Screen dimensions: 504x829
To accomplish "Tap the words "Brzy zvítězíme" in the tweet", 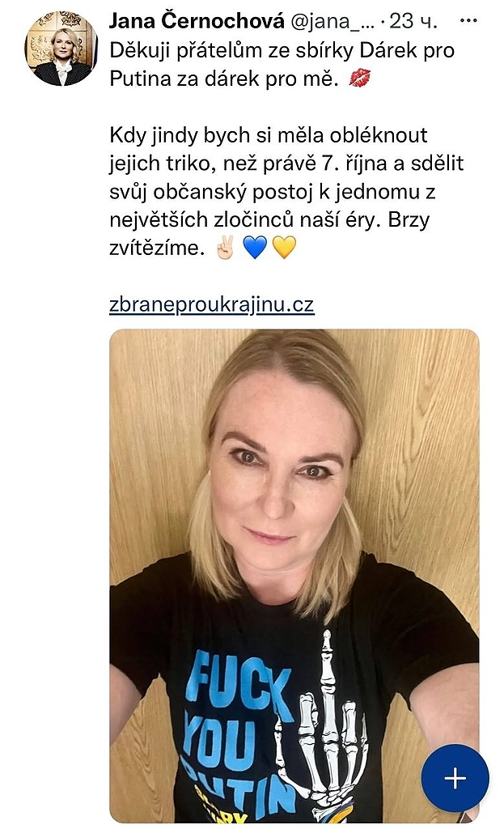I will tap(269, 233).
